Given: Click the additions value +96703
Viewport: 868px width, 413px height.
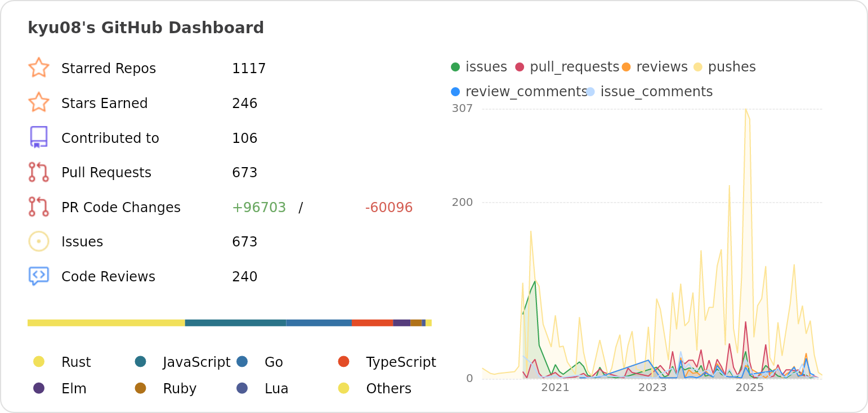Looking at the screenshot, I should [x=259, y=208].
